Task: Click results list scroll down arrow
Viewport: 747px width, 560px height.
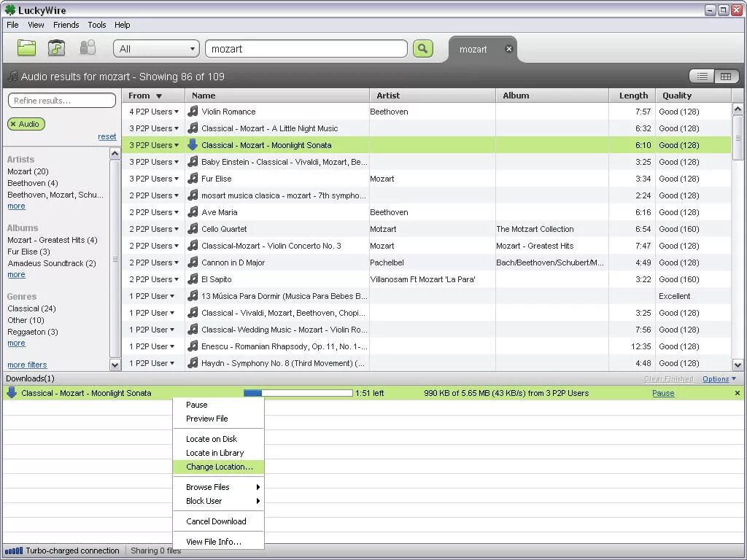Action: coord(738,365)
